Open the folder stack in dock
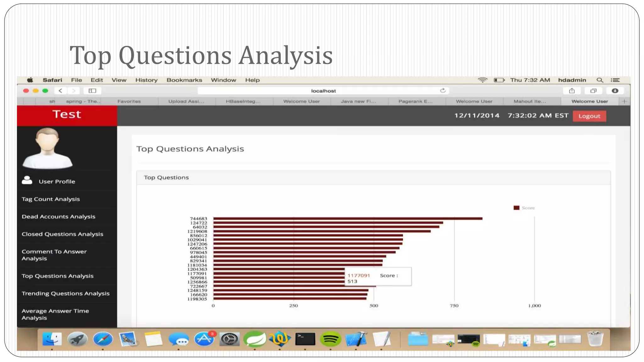 [x=418, y=339]
